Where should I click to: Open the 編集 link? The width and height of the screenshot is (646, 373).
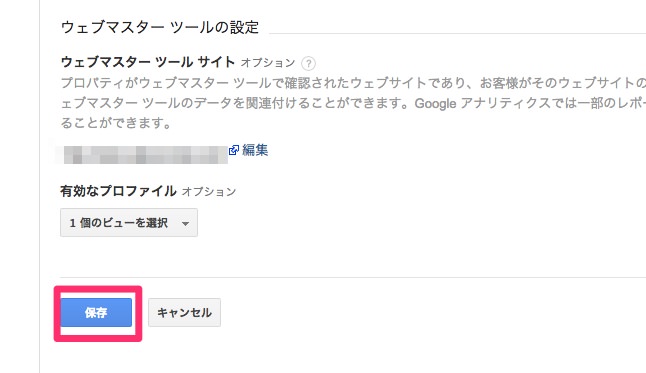[255, 150]
